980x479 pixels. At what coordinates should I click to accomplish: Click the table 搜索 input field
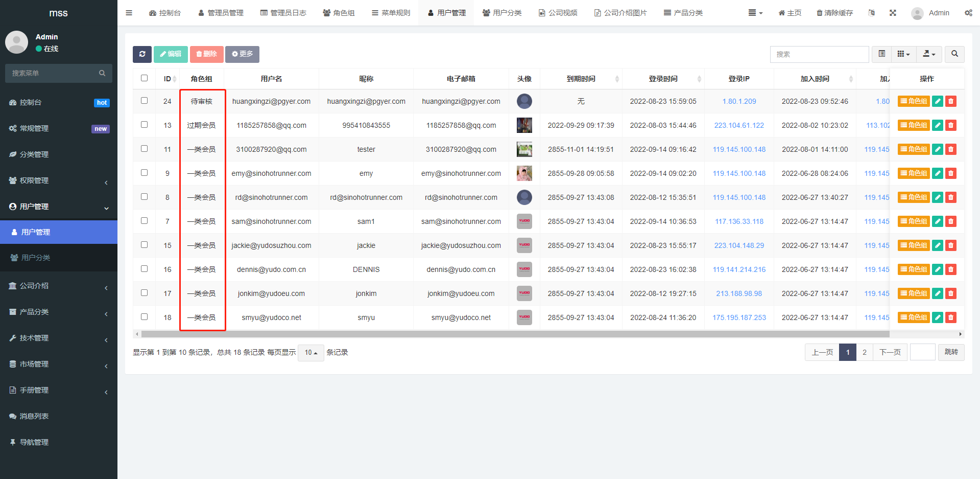tap(819, 54)
